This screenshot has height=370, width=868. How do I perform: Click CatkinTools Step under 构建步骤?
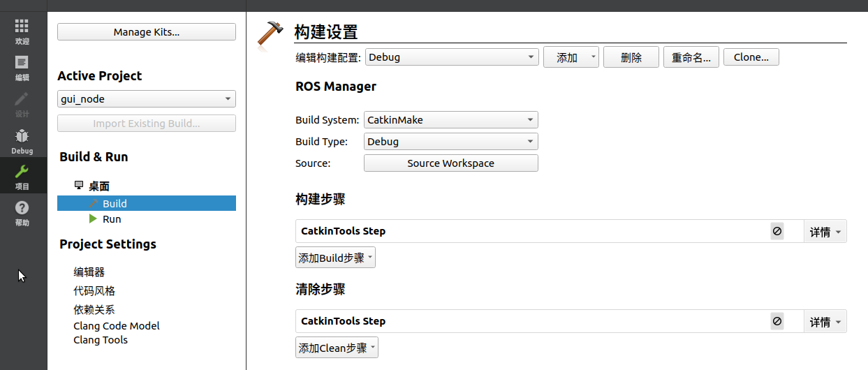coord(343,231)
